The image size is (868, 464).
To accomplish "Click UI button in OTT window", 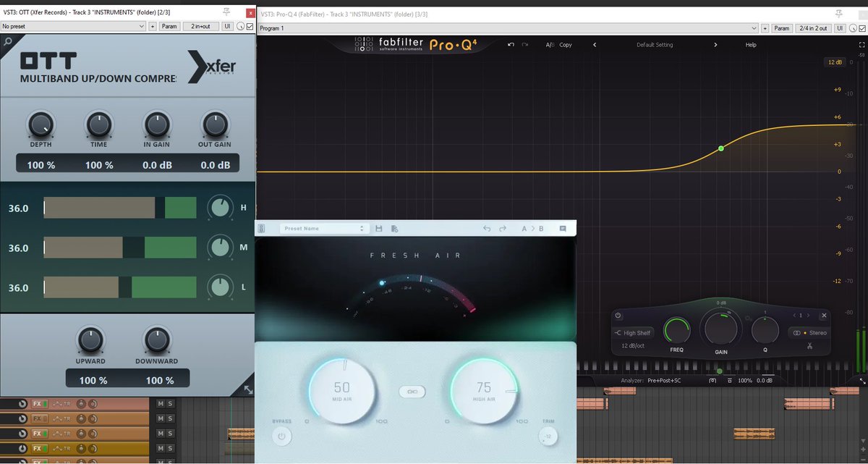I will click(x=227, y=27).
